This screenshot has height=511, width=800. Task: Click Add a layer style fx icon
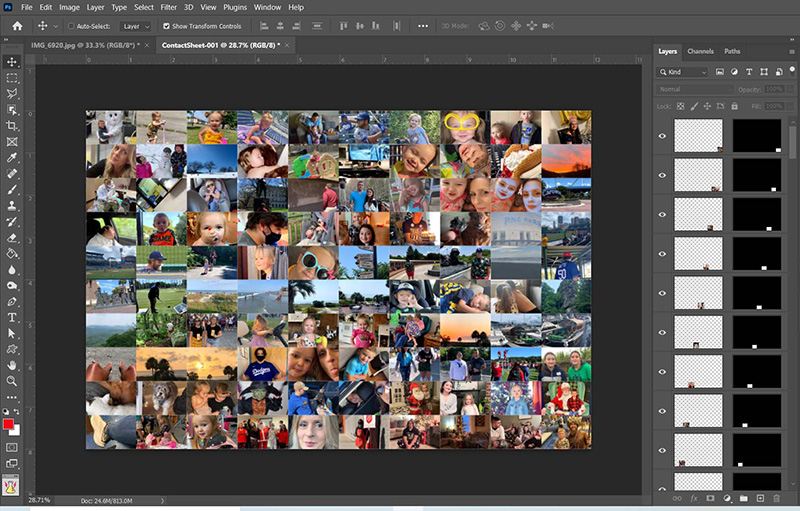pos(694,498)
